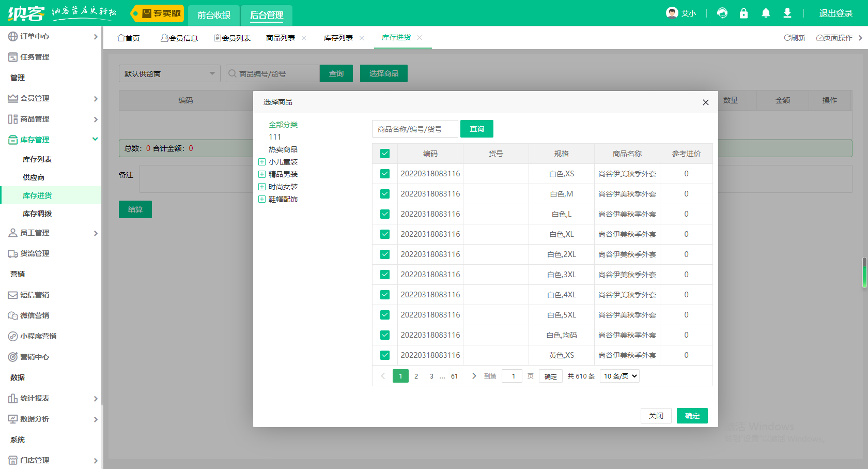Click the download icon in header
The image size is (868, 469).
pyautogui.click(x=787, y=13)
